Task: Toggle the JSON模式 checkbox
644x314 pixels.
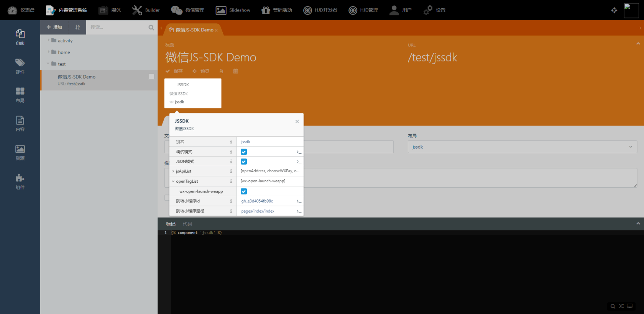Action: click(x=244, y=162)
